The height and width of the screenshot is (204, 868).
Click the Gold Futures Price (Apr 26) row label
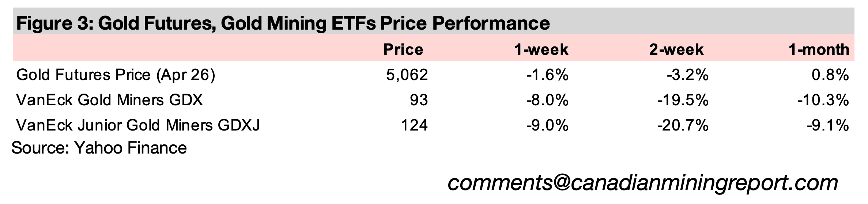pos(116,75)
